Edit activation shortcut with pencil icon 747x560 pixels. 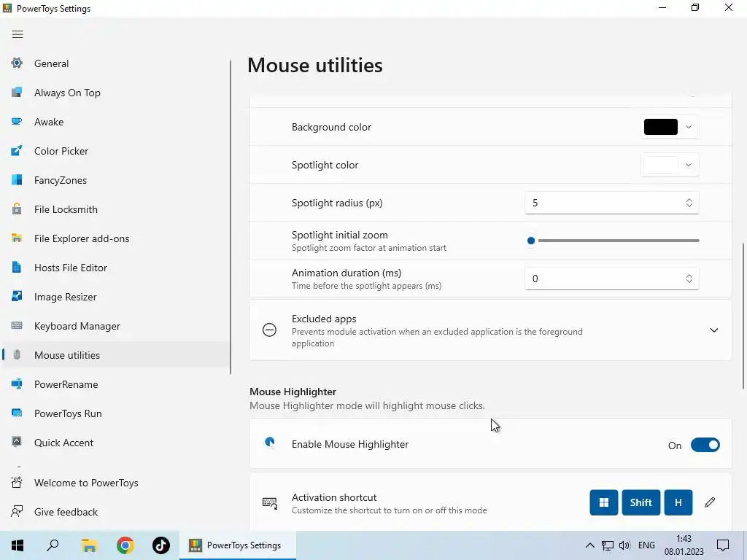[710, 502]
